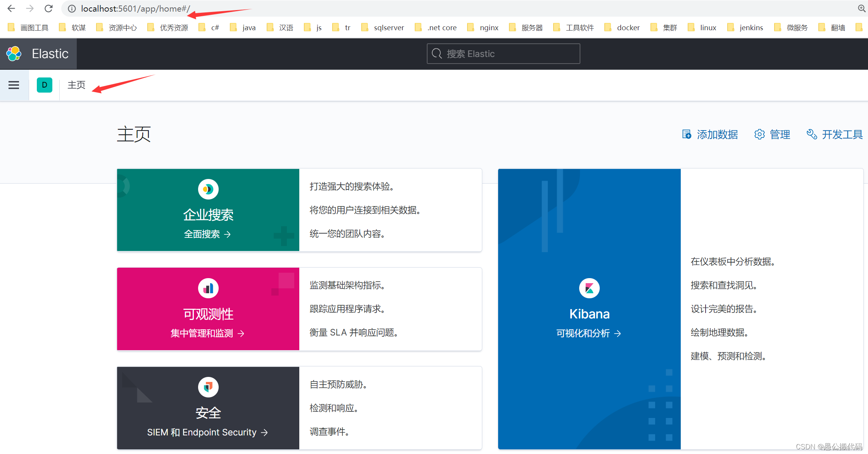This screenshot has width=868, height=454.
Task: Click the 安全 shield icon
Action: pyautogui.click(x=208, y=387)
